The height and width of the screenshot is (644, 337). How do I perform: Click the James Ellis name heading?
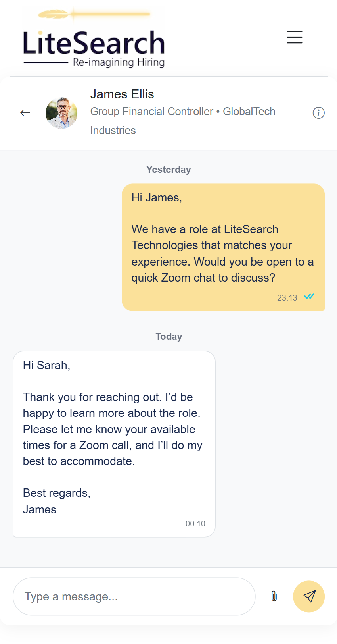click(x=122, y=94)
